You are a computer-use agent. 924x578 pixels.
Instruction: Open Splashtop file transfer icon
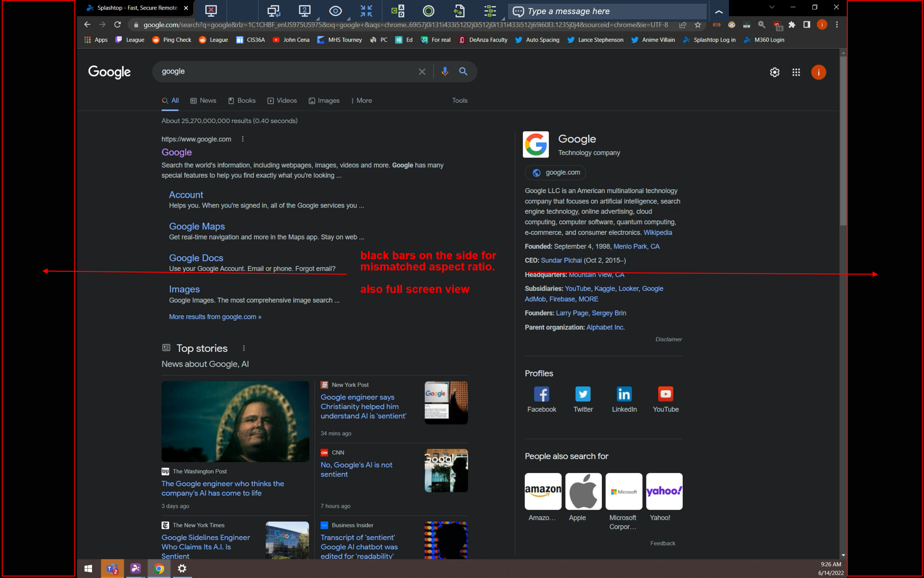[459, 11]
